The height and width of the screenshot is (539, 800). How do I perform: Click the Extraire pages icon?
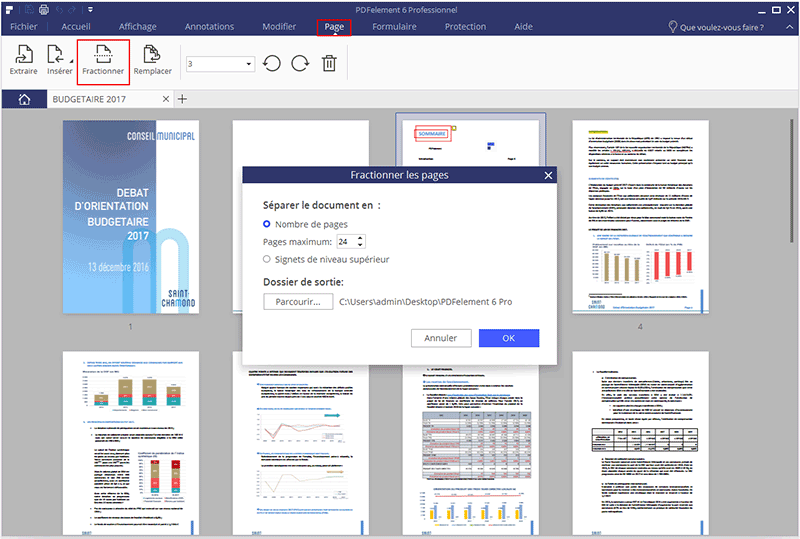[x=23, y=60]
